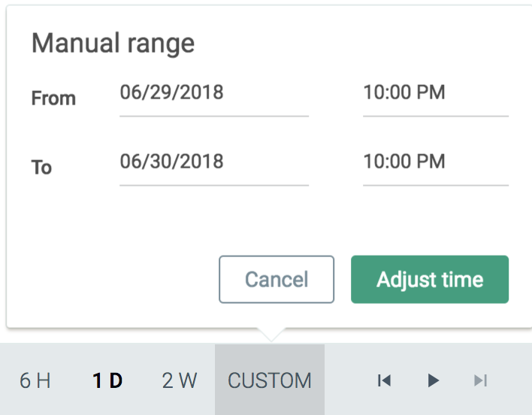Click the To label
Viewport: 532px width, 415px height.
click(41, 168)
